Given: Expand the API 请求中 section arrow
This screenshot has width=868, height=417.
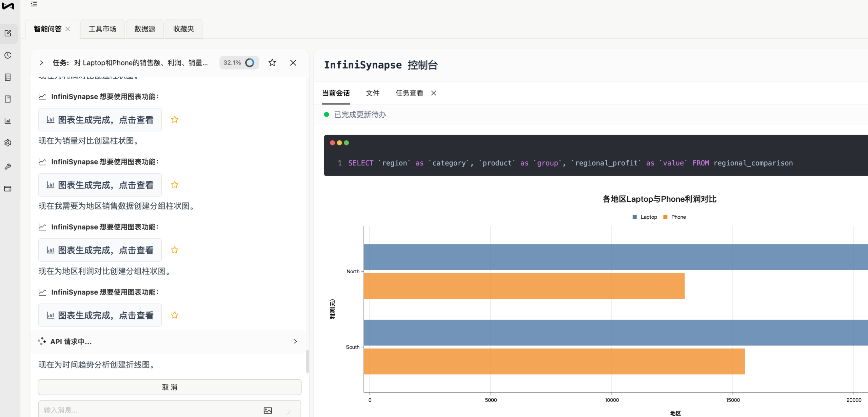Looking at the screenshot, I should point(295,341).
